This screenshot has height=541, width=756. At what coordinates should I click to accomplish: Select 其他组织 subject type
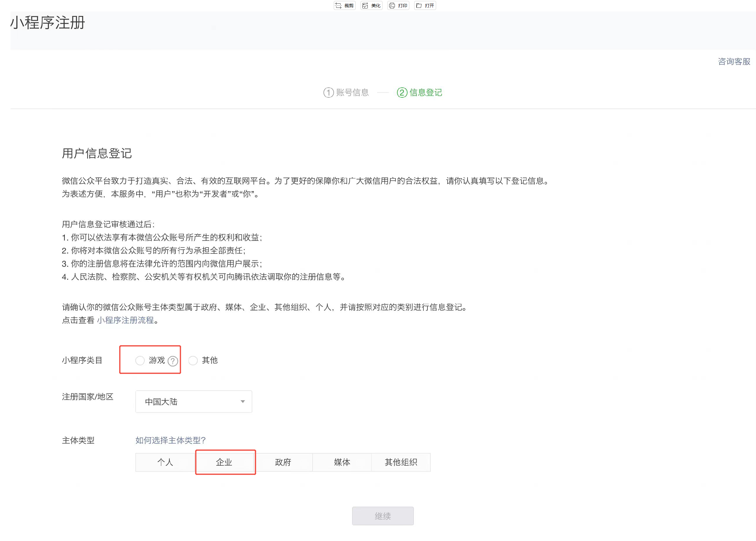pos(401,462)
